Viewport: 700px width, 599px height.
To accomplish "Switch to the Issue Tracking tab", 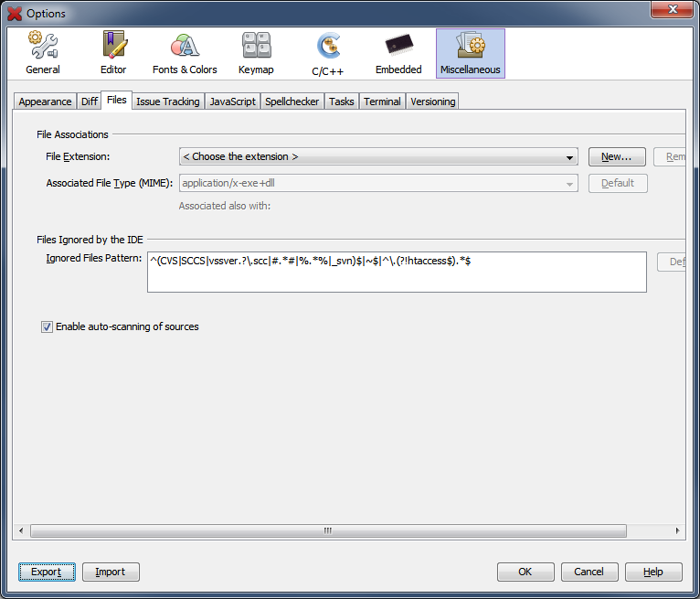I will point(168,102).
